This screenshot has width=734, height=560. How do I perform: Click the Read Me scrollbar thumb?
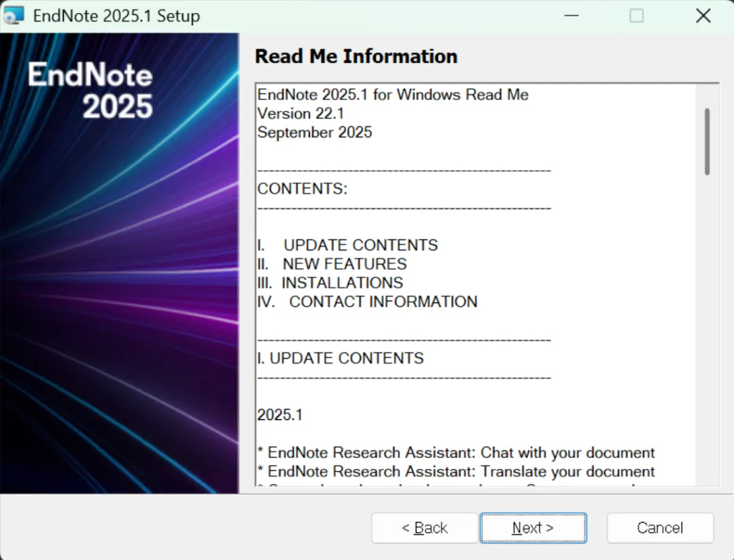(x=707, y=141)
